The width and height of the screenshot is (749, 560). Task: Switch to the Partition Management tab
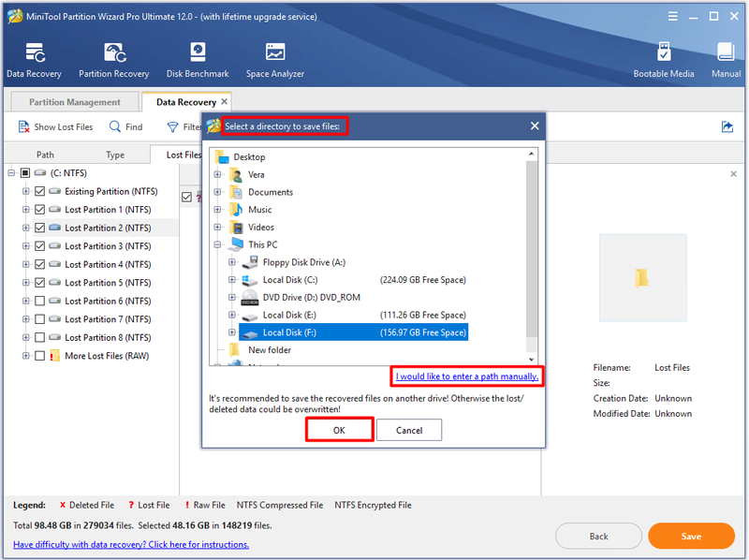point(75,102)
